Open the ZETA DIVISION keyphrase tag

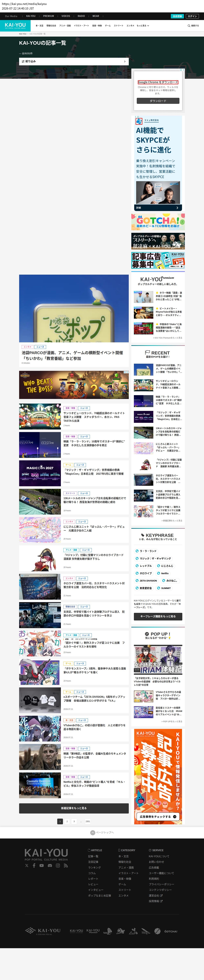pos(146,581)
